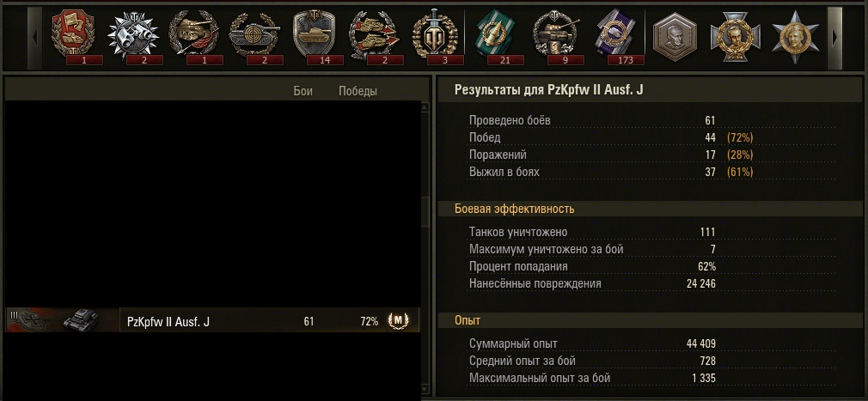
Task: Select the PzKpfw II Ausf. J row
Action: point(212,320)
